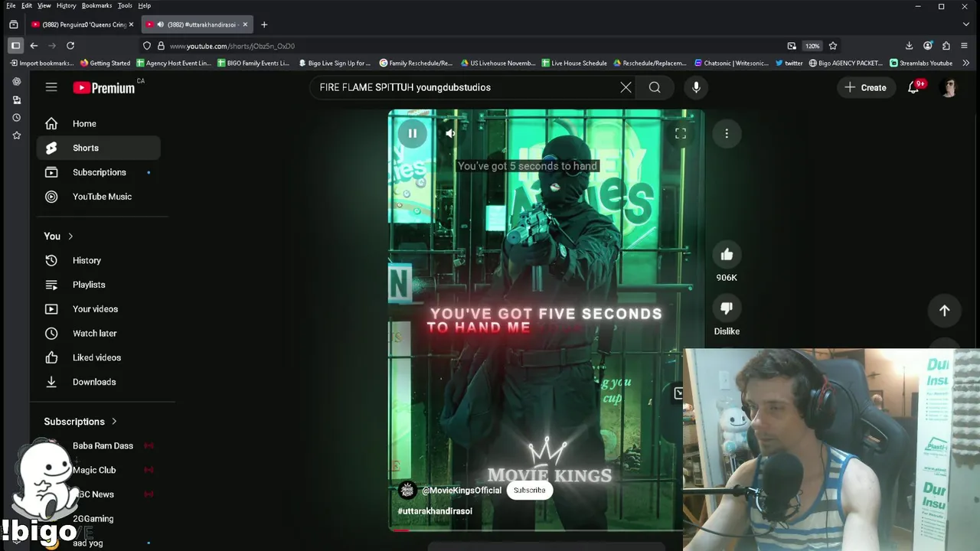Reset the 120% zoom level
The height and width of the screenshot is (551, 980).
click(812, 46)
